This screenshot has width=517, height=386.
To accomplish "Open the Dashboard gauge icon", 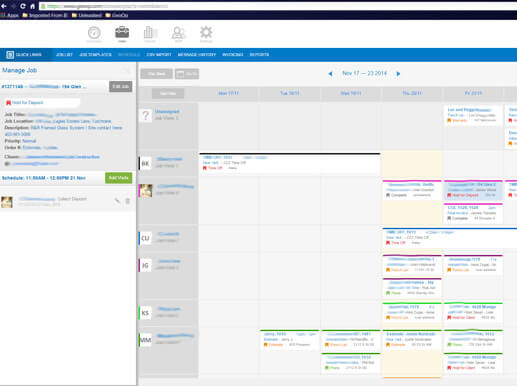I will (94, 33).
